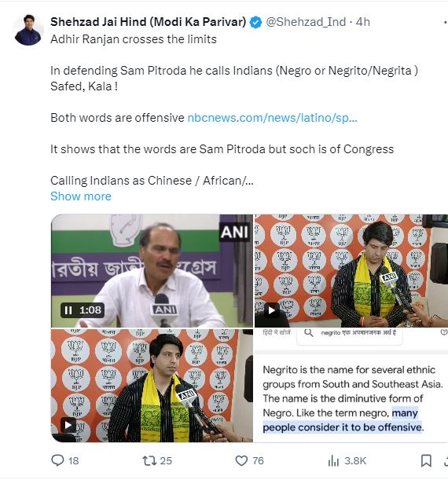
Task: Open @Shehzad_Ind handle profile
Action: coord(306,22)
